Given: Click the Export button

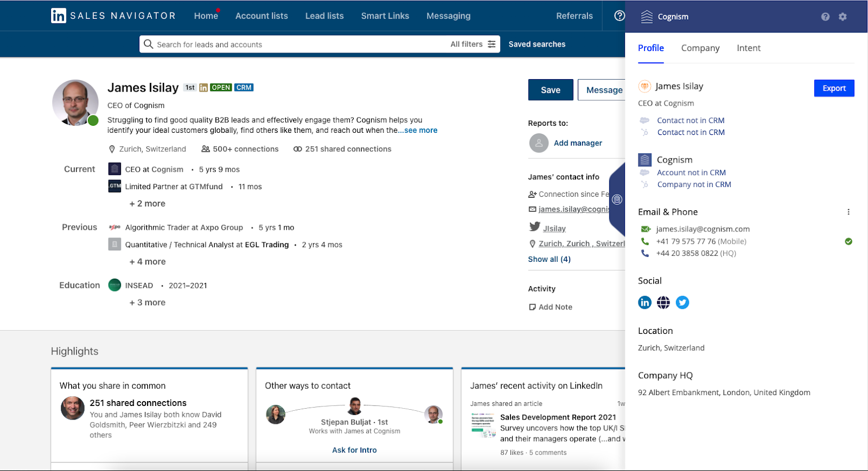Looking at the screenshot, I should pos(834,88).
